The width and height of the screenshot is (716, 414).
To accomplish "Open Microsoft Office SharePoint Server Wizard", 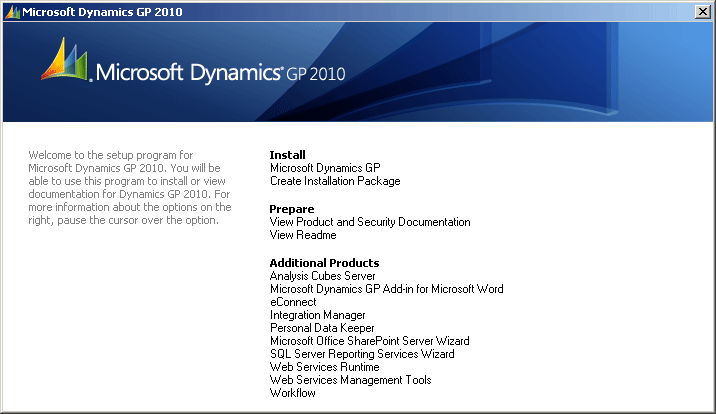I will [x=369, y=341].
